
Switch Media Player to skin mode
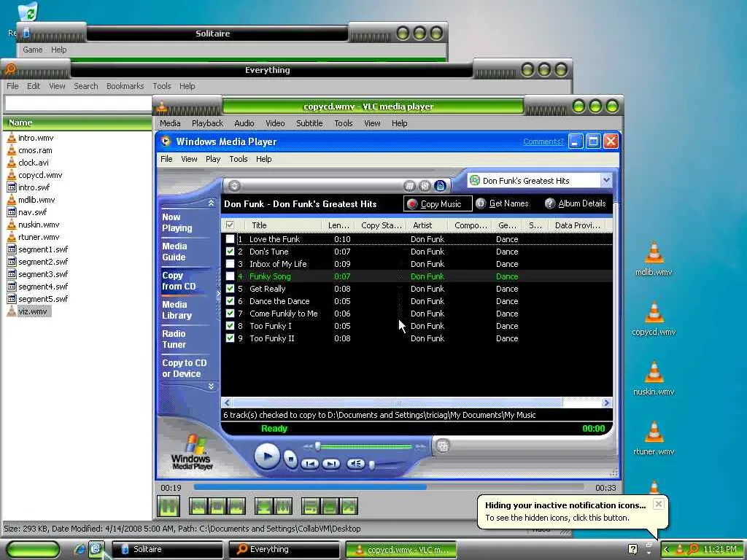pos(443,446)
